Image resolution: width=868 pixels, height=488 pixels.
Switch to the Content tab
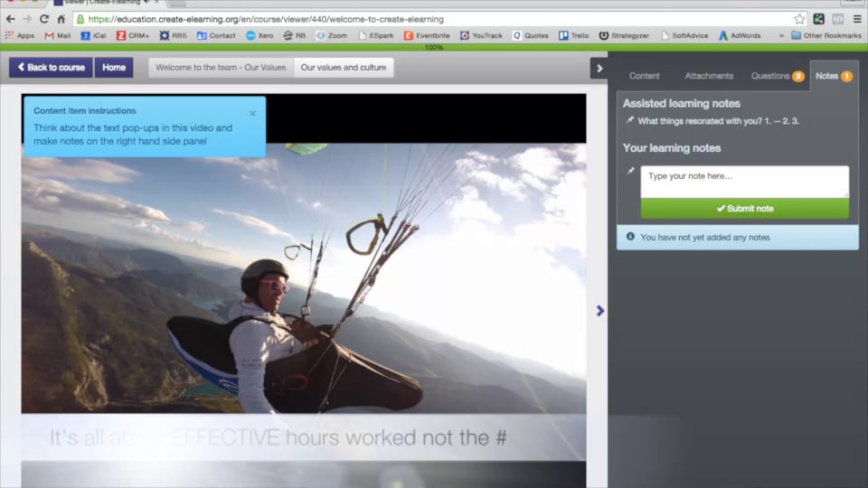(645, 76)
